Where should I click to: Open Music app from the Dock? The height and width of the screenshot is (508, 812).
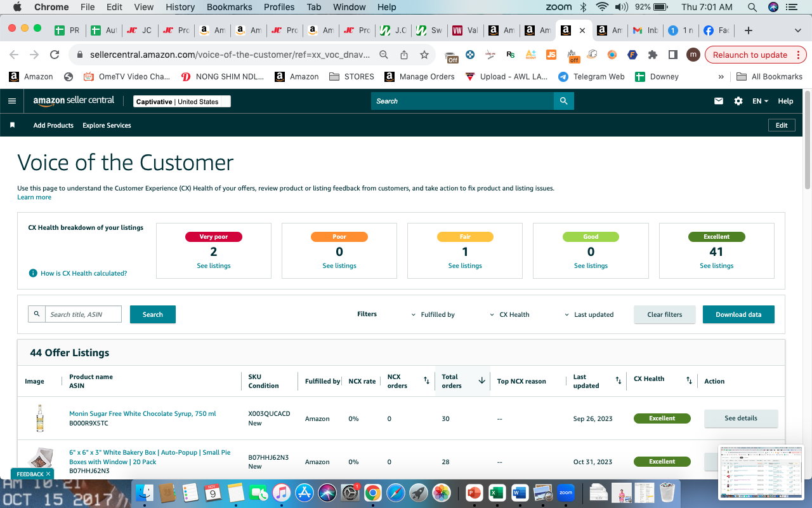(x=282, y=492)
